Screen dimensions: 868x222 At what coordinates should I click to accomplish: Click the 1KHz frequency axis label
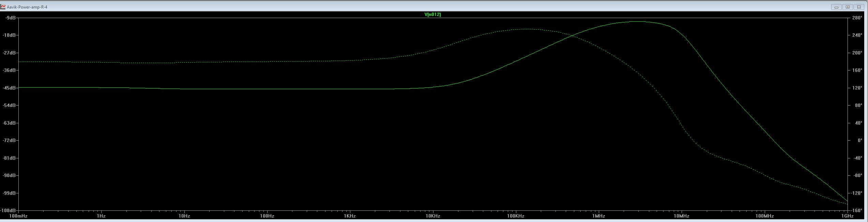point(350,216)
